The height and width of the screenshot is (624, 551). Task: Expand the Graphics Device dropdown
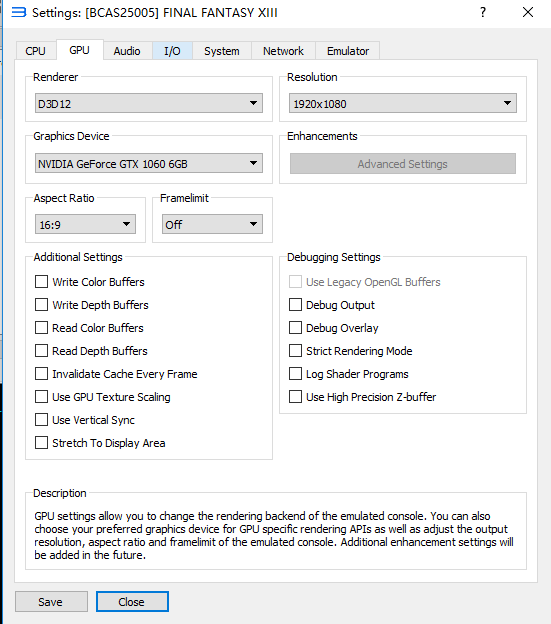pyautogui.click(x=149, y=164)
